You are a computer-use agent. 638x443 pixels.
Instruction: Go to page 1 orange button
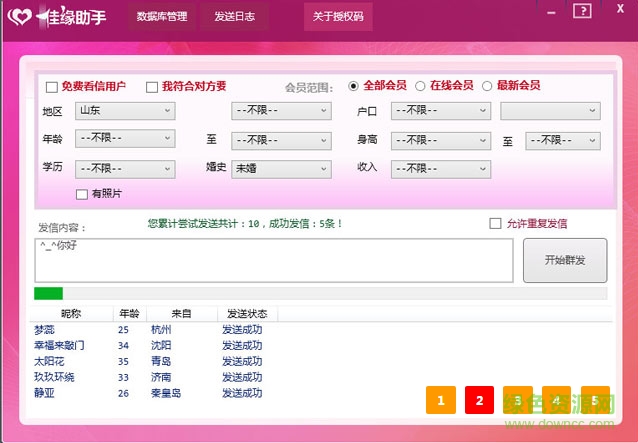(440, 400)
